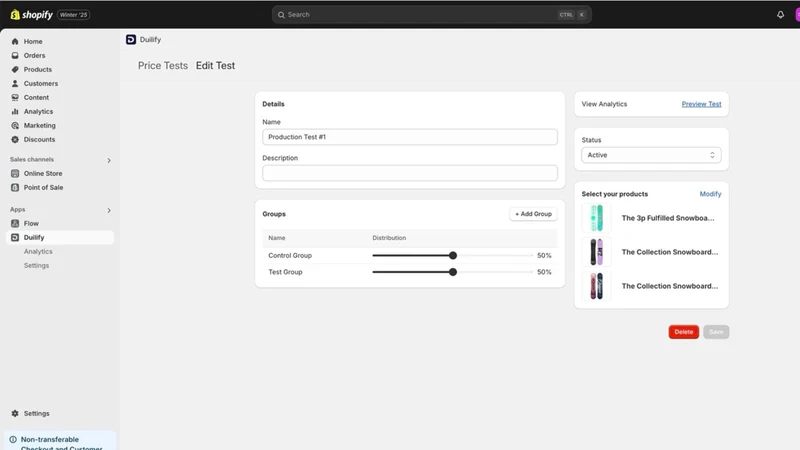
Task: Click the Control Group distribution slider handle
Action: tap(453, 255)
